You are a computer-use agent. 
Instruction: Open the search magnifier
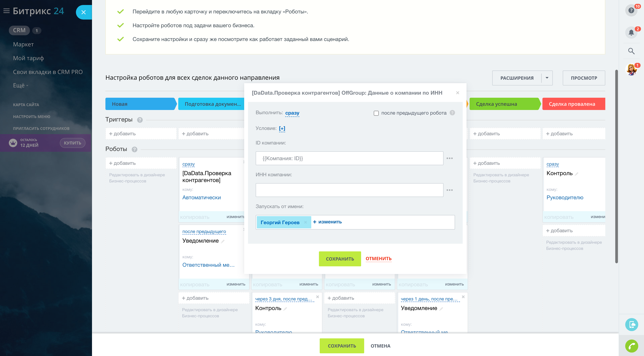tap(631, 51)
